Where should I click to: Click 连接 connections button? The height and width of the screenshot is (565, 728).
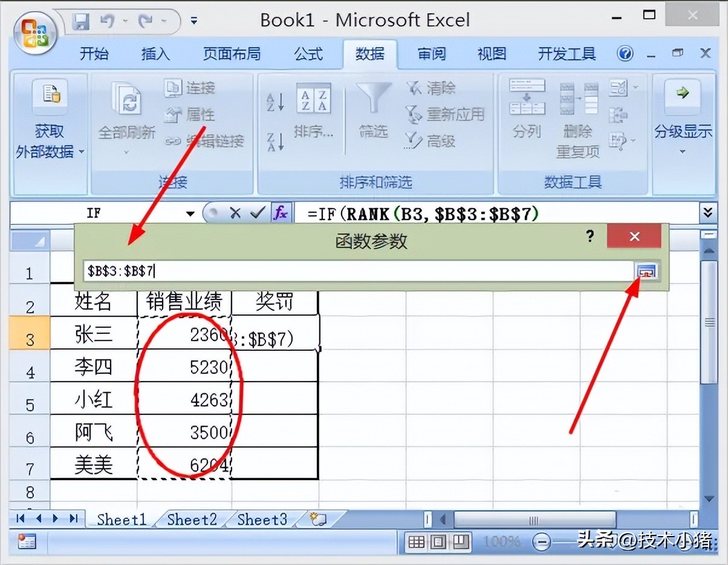190,88
